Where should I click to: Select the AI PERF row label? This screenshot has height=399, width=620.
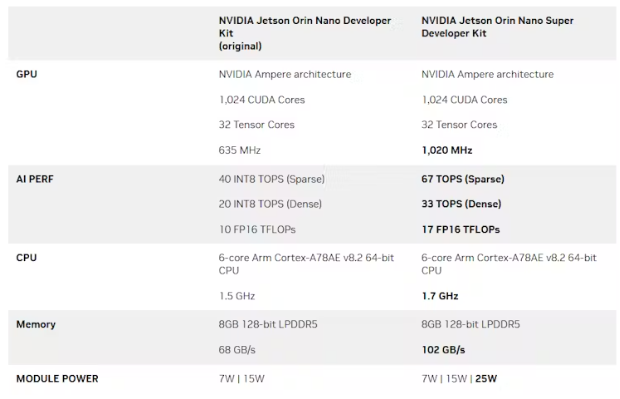coord(35,179)
